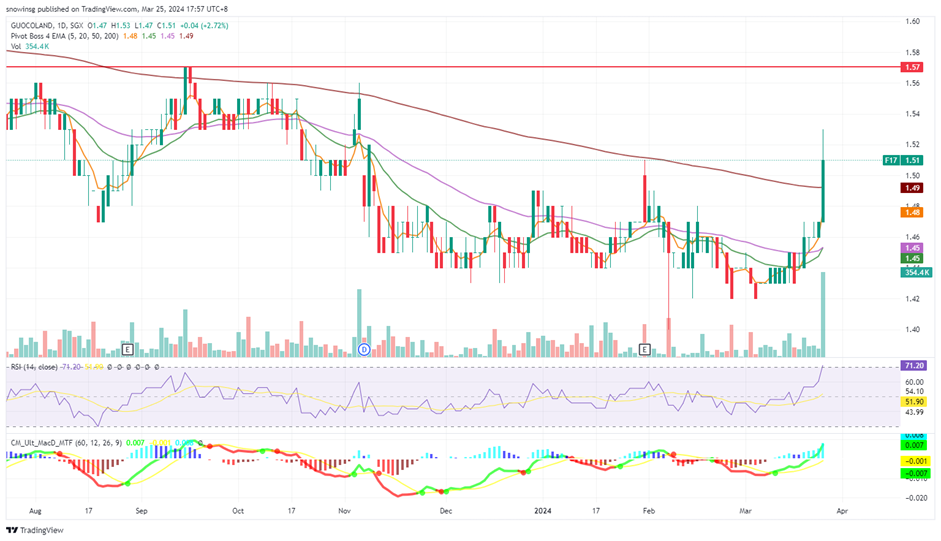Viewport: 941px width, 541px height.
Task: Click the 43.99 RSI axis label
Action: pos(914,413)
